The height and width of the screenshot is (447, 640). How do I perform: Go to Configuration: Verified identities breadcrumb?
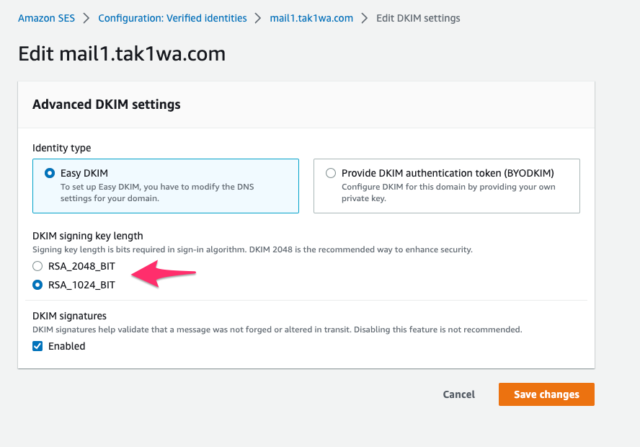pyautogui.click(x=172, y=18)
